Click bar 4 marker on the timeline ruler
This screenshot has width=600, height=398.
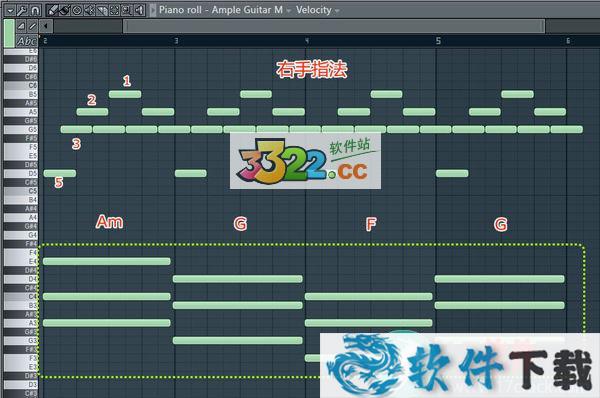307,41
